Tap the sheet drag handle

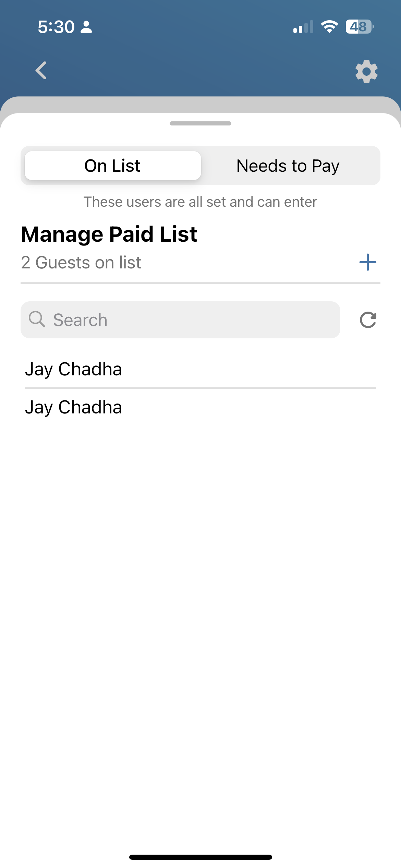200,123
